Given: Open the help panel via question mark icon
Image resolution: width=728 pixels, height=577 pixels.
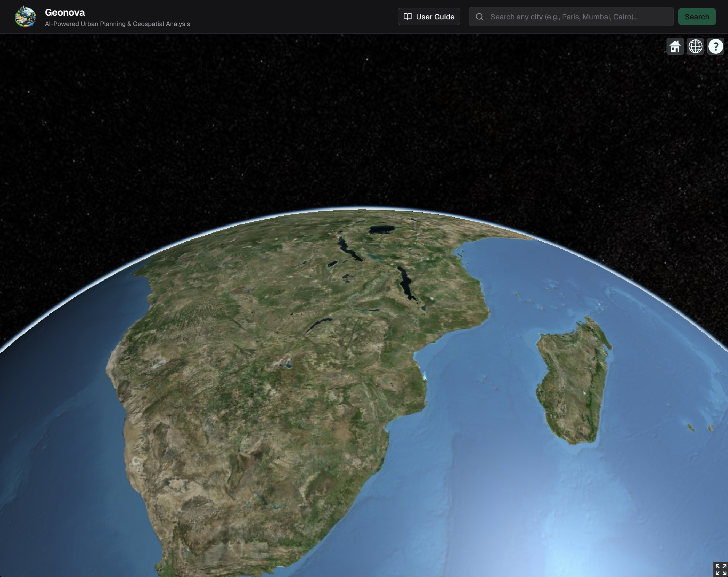Looking at the screenshot, I should coord(716,47).
